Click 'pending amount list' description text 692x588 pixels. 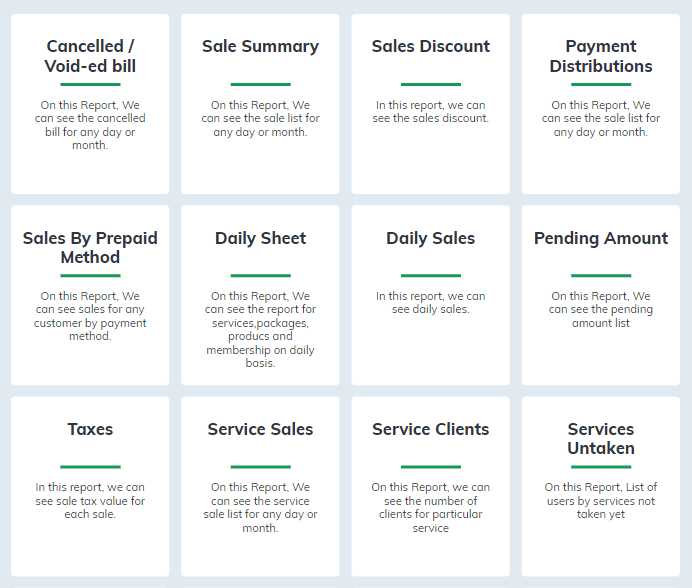coord(601,309)
